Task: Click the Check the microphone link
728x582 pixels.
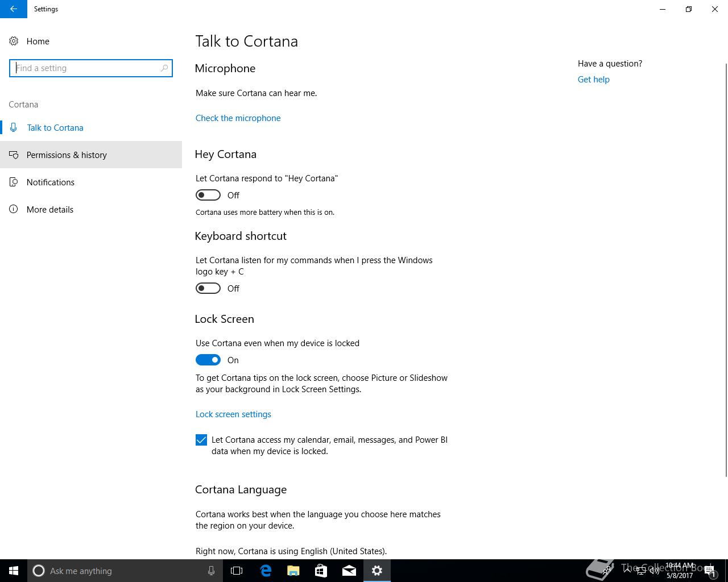Action: pos(238,118)
